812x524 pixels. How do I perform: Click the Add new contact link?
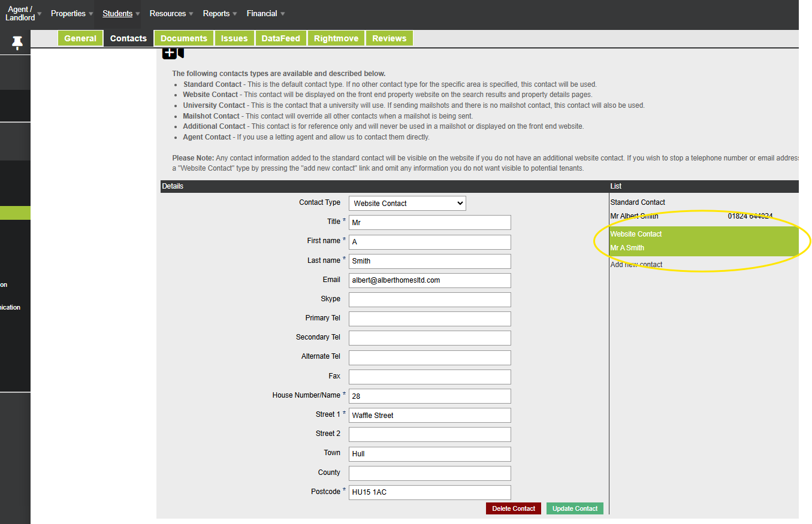(636, 265)
